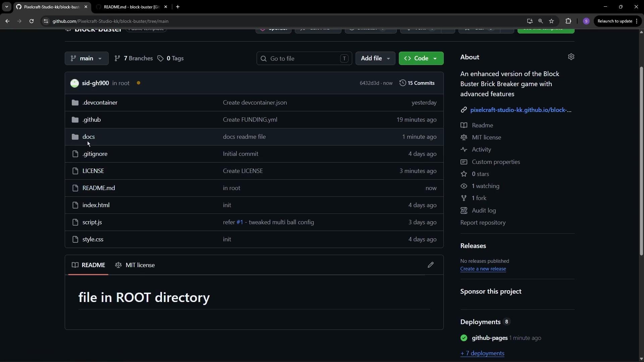This screenshot has height=362, width=644.
Task: Click the edit README pencil icon
Action: tap(431, 265)
